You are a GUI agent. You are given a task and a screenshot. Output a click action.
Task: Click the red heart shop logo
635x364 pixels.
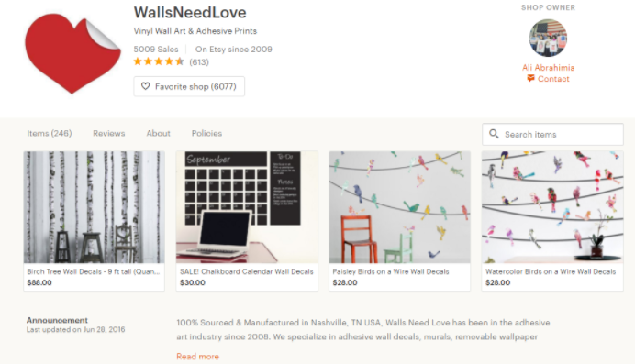tap(72, 53)
